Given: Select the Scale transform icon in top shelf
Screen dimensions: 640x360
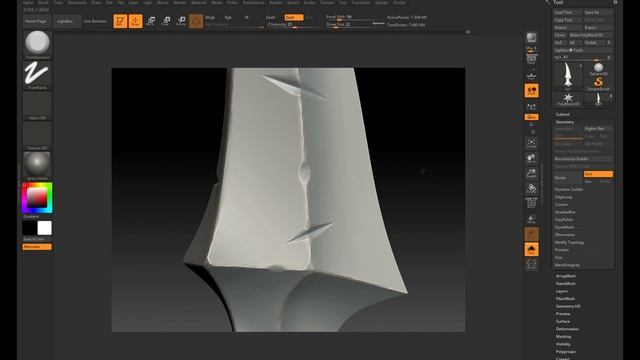Looking at the screenshot, I should point(166,21).
